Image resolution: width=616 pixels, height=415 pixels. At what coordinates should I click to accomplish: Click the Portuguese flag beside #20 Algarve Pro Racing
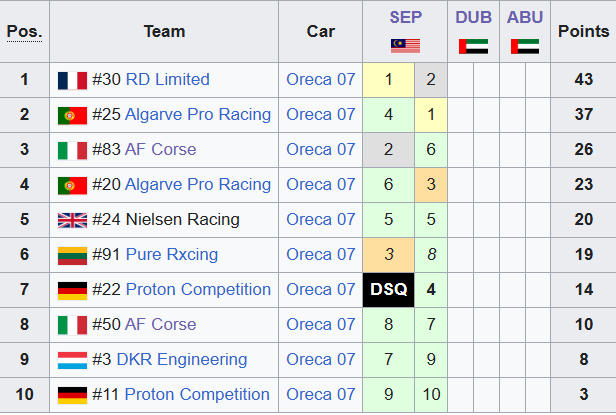(x=72, y=185)
